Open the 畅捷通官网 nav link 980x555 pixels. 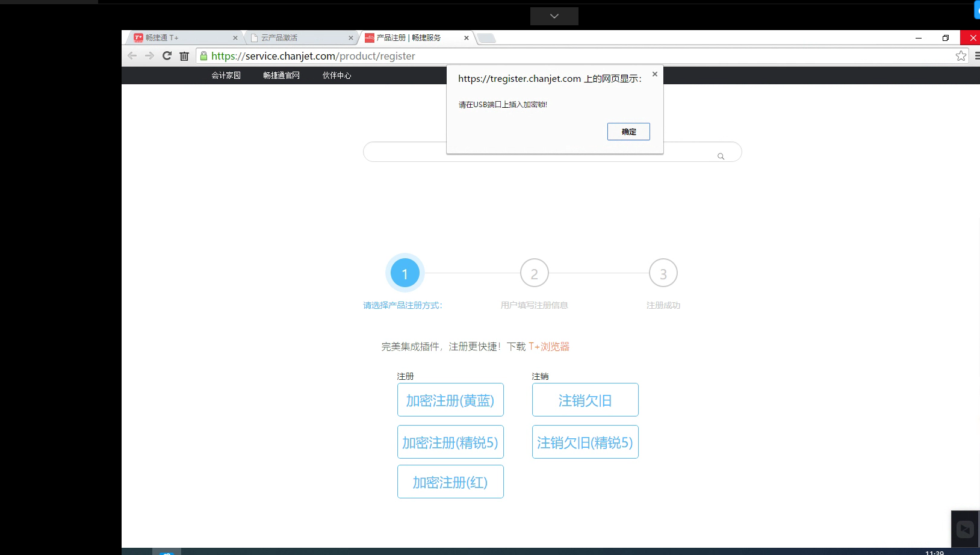point(281,75)
